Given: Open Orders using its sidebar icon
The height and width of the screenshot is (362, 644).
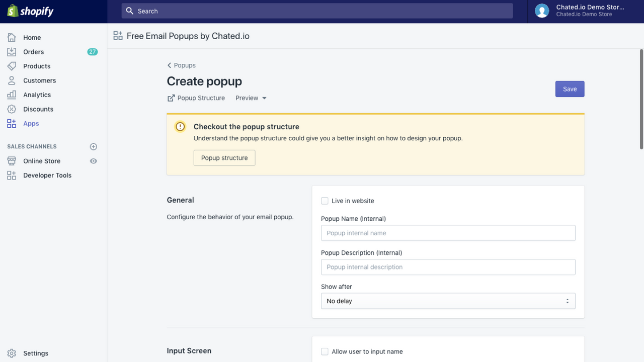Looking at the screenshot, I should [x=11, y=51].
